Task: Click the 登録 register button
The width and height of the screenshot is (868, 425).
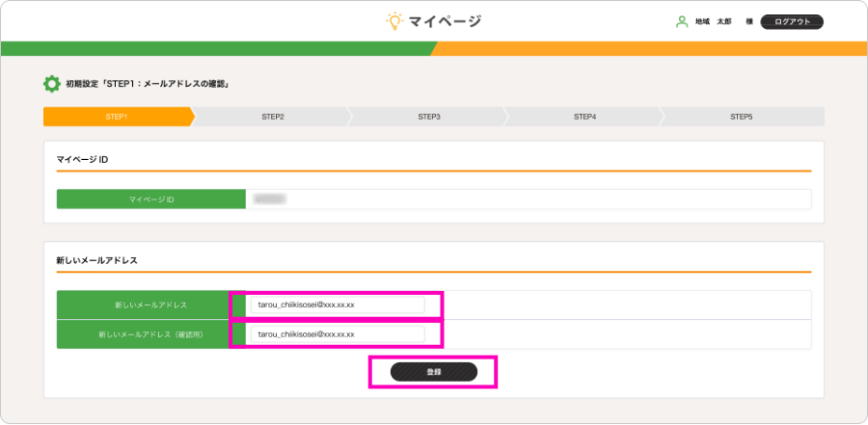Action: (433, 372)
